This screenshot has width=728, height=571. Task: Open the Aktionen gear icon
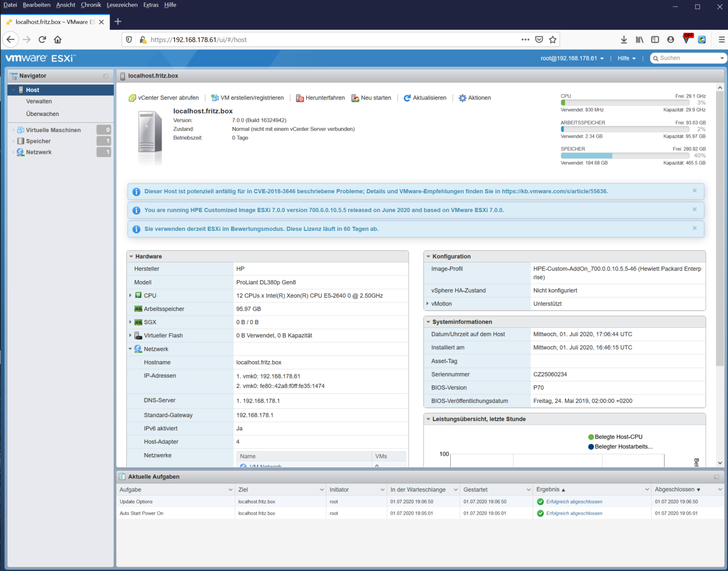[462, 98]
